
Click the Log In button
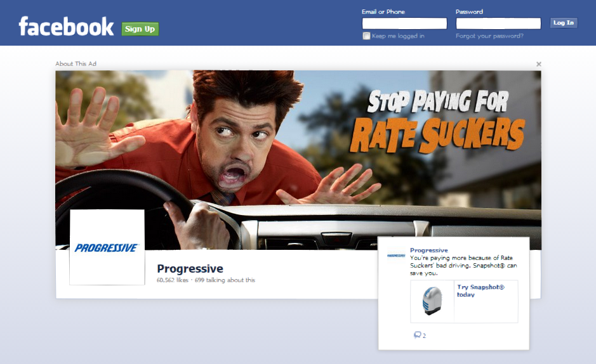pyautogui.click(x=564, y=23)
